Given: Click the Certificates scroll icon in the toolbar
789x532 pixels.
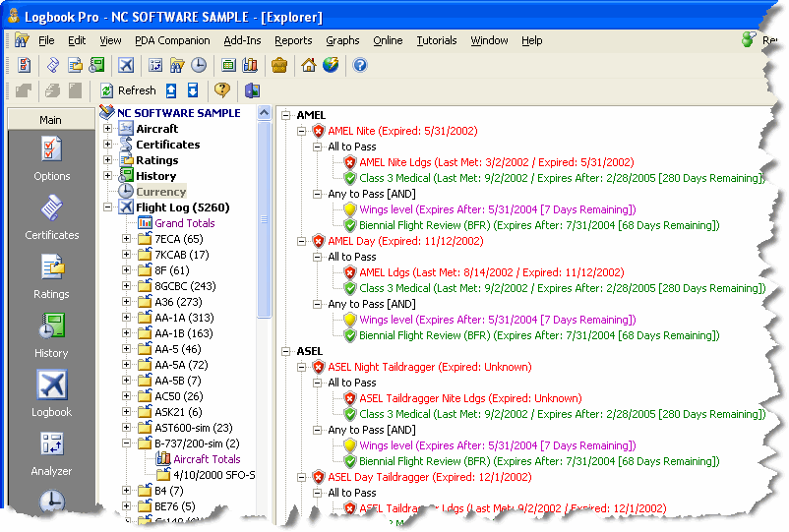Looking at the screenshot, I should pyautogui.click(x=52, y=65).
